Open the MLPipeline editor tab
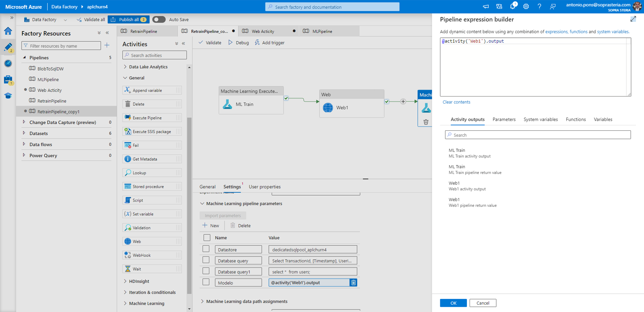 [329, 31]
